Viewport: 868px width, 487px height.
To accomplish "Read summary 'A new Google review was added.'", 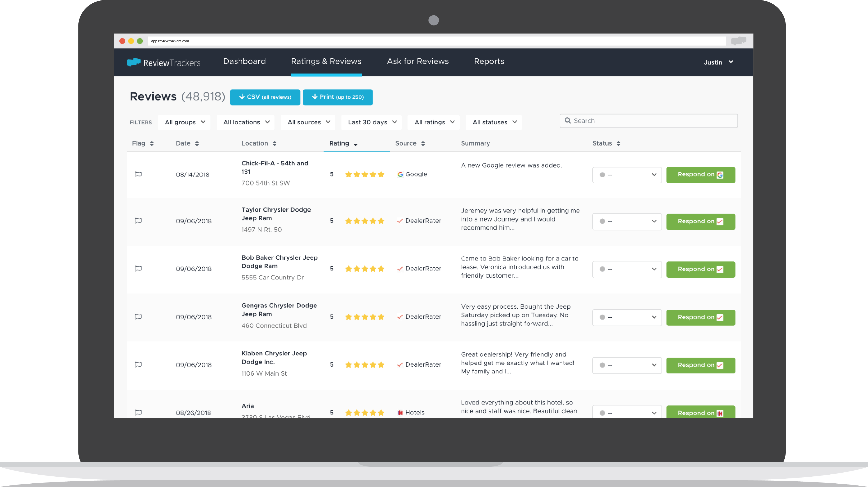I will [x=511, y=165].
